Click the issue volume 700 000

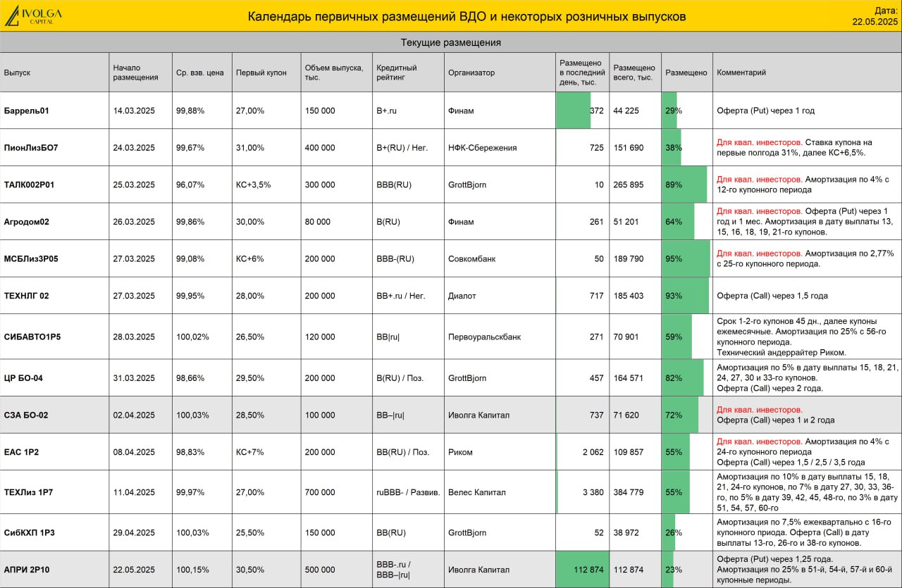click(320, 492)
